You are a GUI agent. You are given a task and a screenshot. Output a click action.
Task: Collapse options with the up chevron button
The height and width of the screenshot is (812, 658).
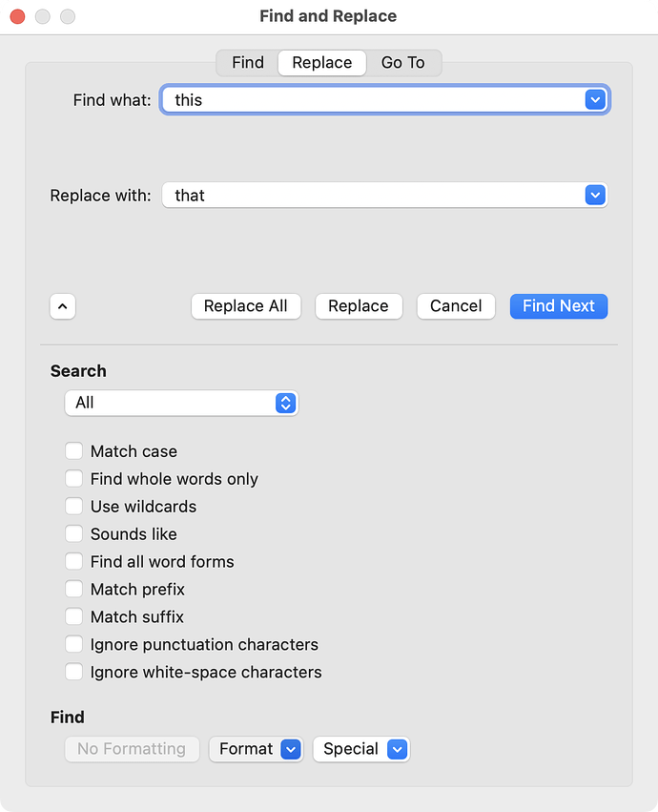pos(63,306)
